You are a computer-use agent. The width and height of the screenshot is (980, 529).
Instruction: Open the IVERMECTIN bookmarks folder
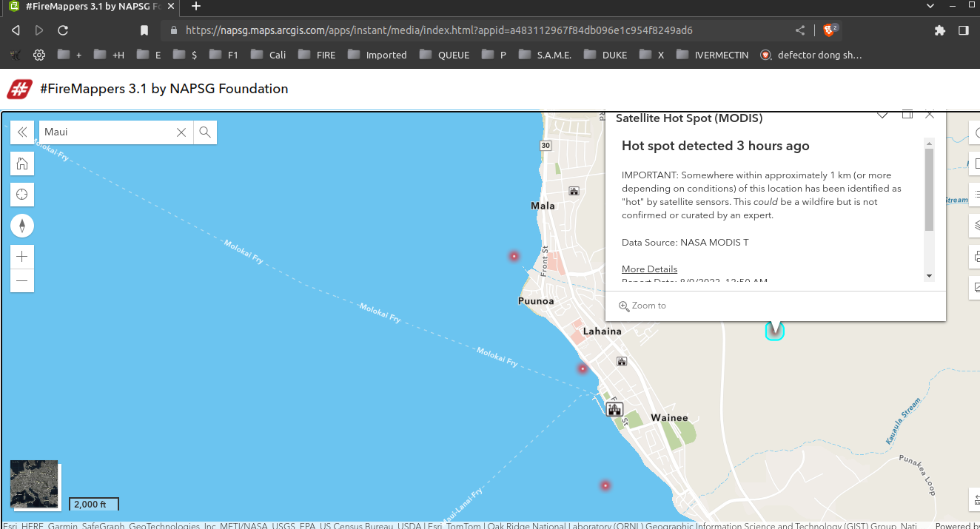click(x=712, y=55)
